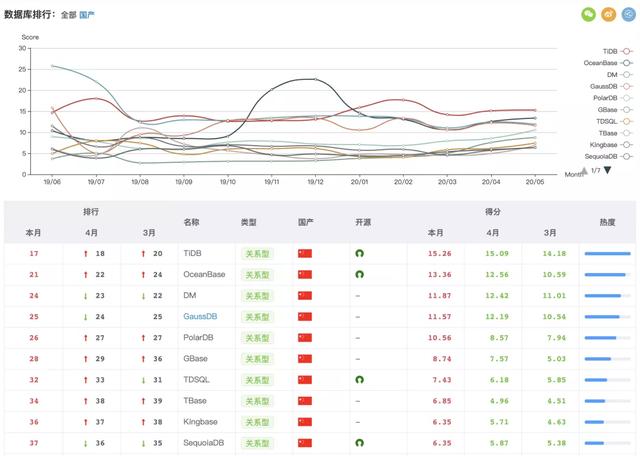640x456 pixels.
Task: Click OceanBase current score 13.36
Action: pyautogui.click(x=440, y=274)
